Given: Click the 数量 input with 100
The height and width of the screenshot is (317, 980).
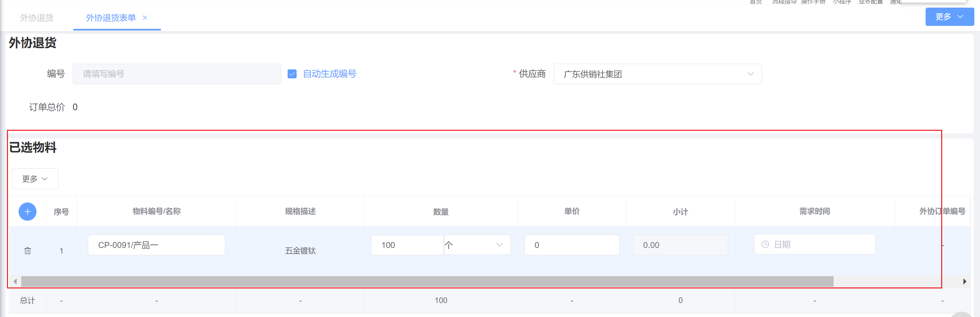Looking at the screenshot, I should pos(407,245).
